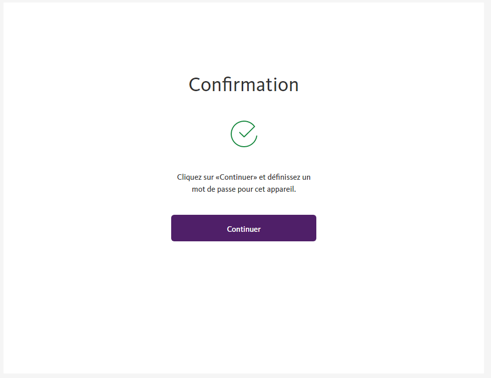The image size is (491, 378).
Task: Click the «Continuer» word in the instructions
Action: (x=237, y=177)
